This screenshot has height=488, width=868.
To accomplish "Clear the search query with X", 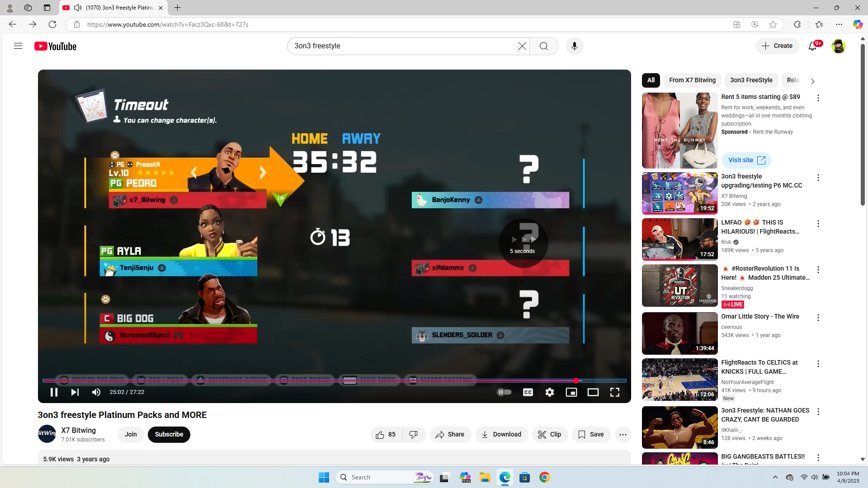I will pos(522,46).
